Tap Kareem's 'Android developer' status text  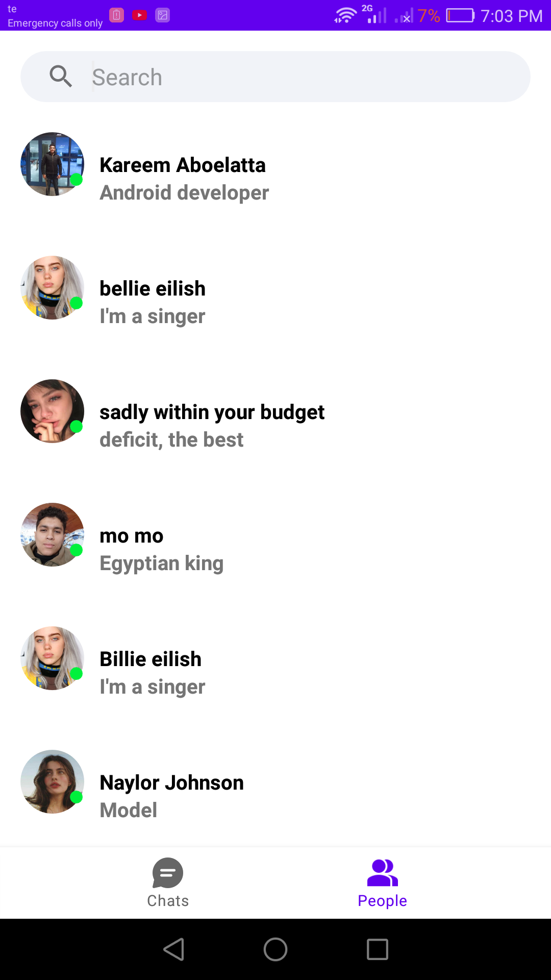[184, 193]
